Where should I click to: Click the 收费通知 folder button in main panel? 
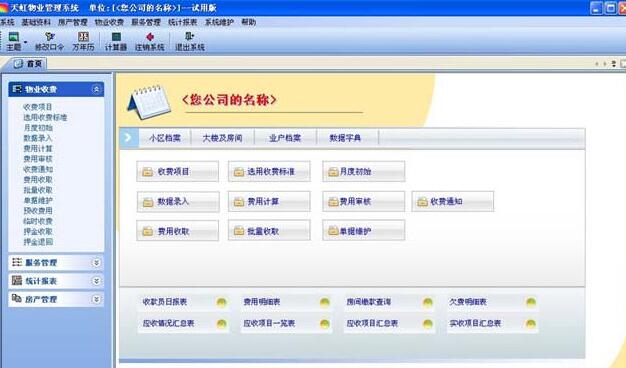453,202
